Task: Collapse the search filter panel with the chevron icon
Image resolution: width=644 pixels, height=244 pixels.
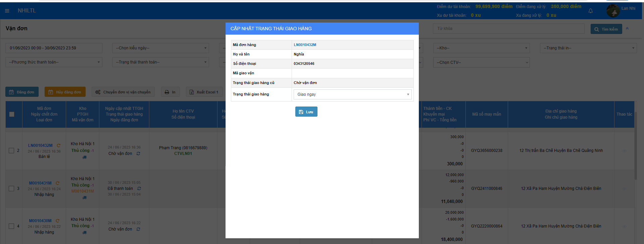Action: tap(627, 29)
